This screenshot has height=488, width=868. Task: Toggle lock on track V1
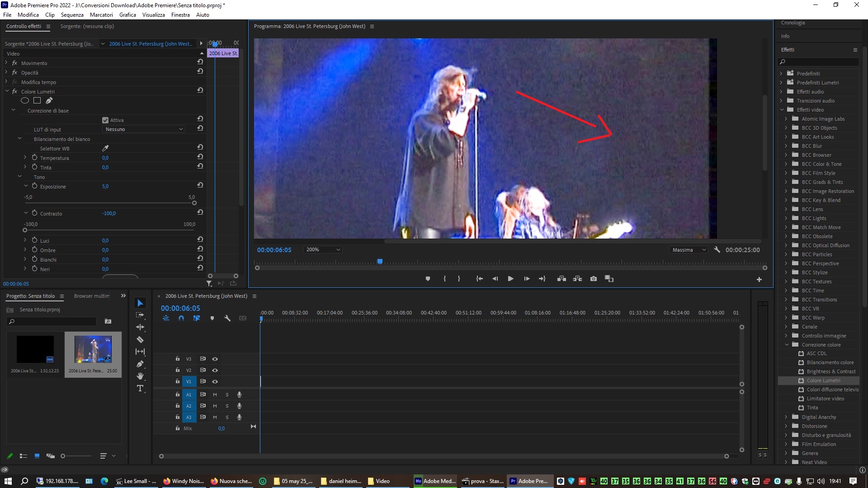pyautogui.click(x=178, y=381)
